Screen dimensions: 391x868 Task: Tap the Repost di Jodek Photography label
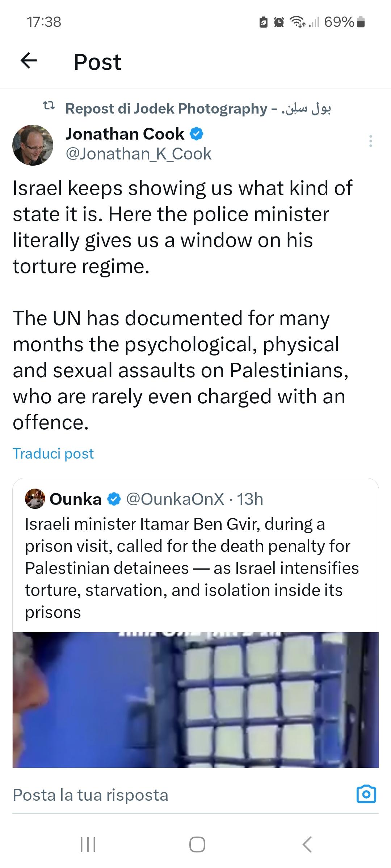tap(198, 108)
